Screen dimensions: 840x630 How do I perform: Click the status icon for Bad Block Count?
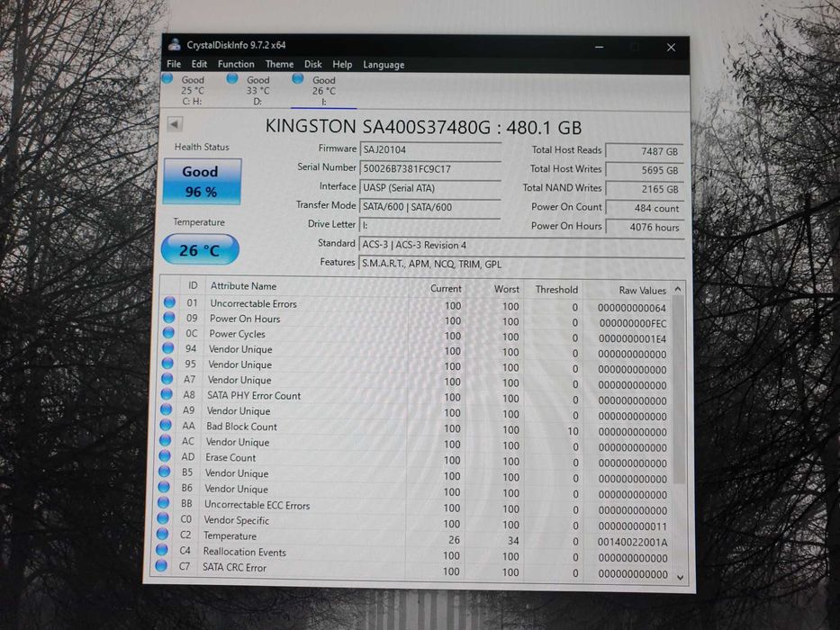click(x=166, y=425)
